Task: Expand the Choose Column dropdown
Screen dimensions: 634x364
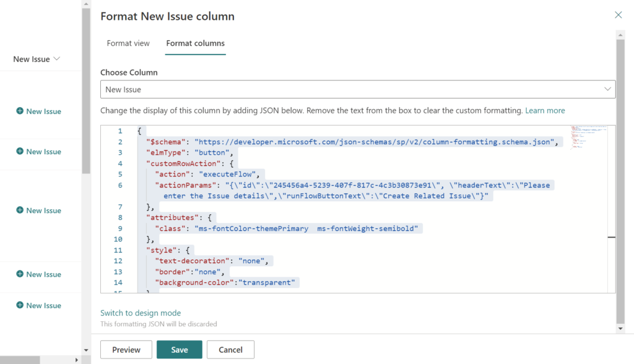Action: click(x=607, y=90)
